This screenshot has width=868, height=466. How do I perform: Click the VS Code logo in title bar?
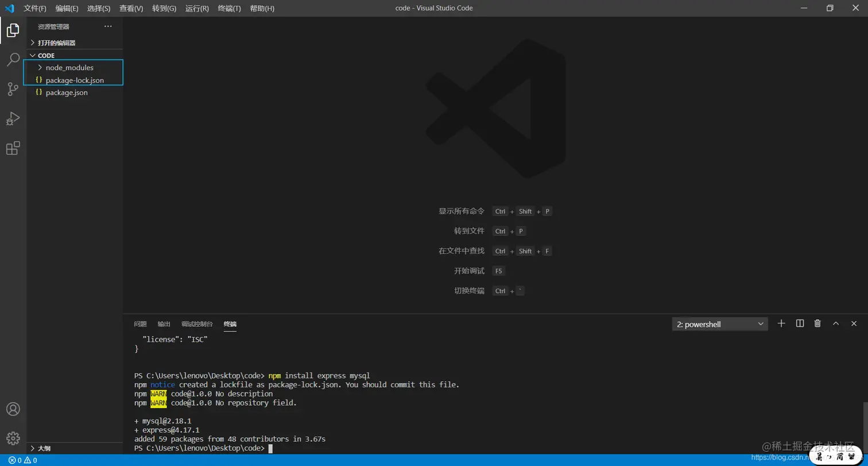coord(9,8)
